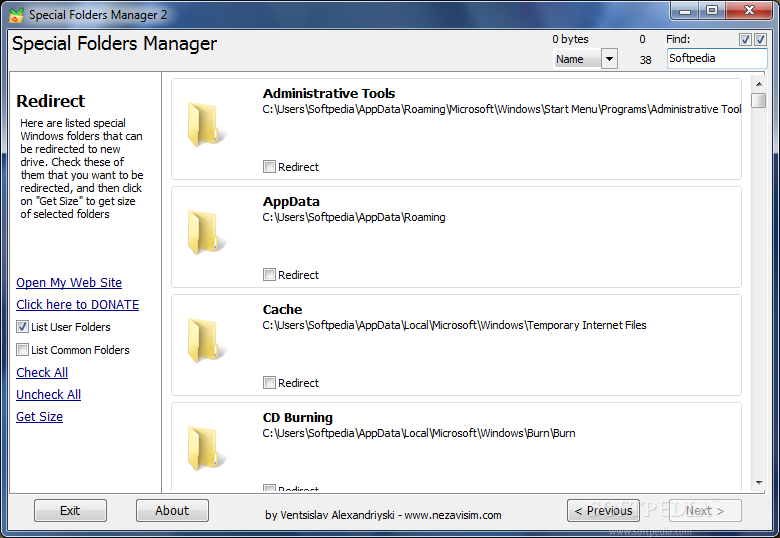Click the Special Folders Manager title bar icon
This screenshot has width=780, height=538.
coord(16,15)
